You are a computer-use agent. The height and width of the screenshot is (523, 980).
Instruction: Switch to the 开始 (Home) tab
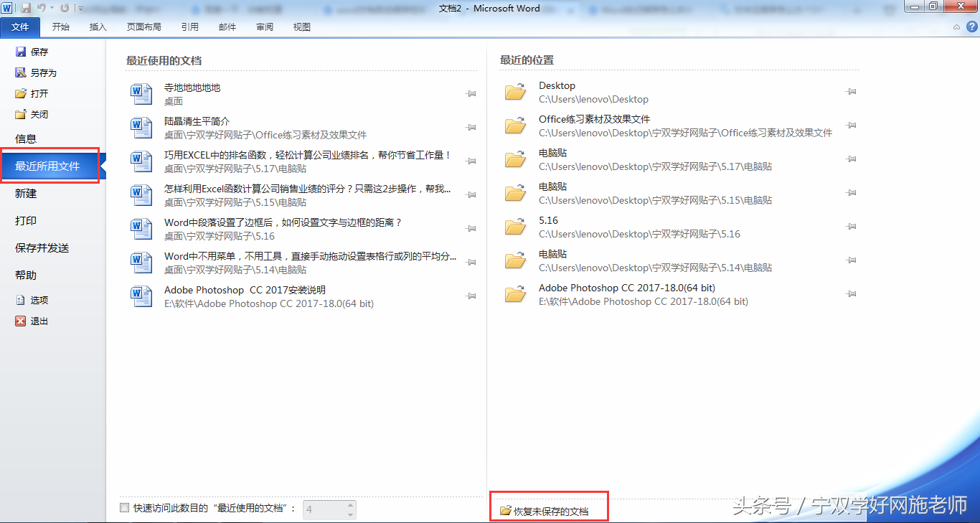point(61,27)
